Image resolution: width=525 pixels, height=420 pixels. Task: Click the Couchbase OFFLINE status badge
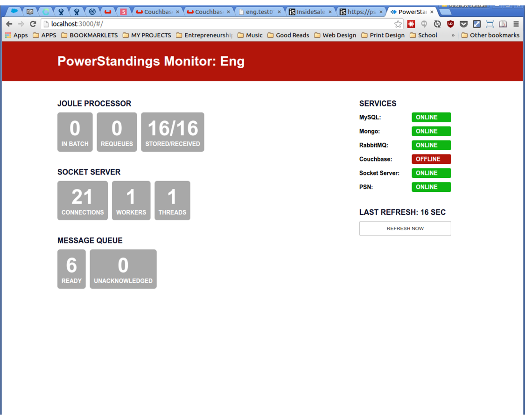tap(431, 159)
